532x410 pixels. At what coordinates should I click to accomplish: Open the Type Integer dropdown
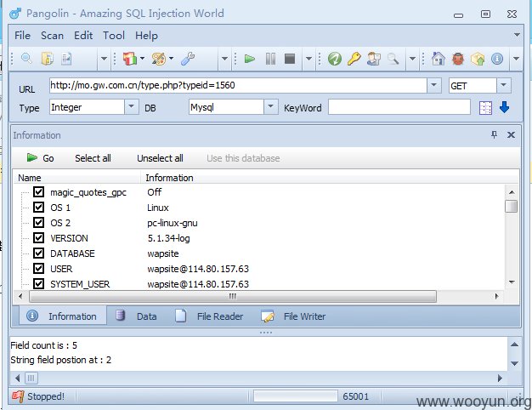(x=131, y=107)
